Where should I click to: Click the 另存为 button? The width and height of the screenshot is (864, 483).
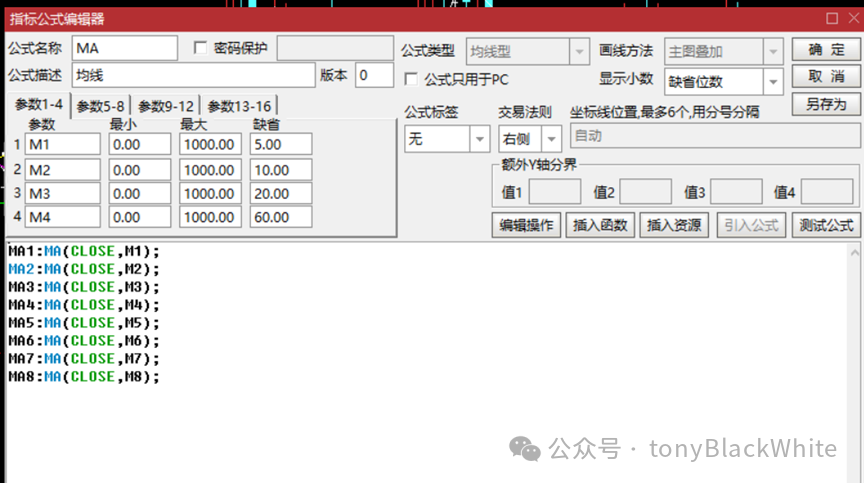coord(826,104)
